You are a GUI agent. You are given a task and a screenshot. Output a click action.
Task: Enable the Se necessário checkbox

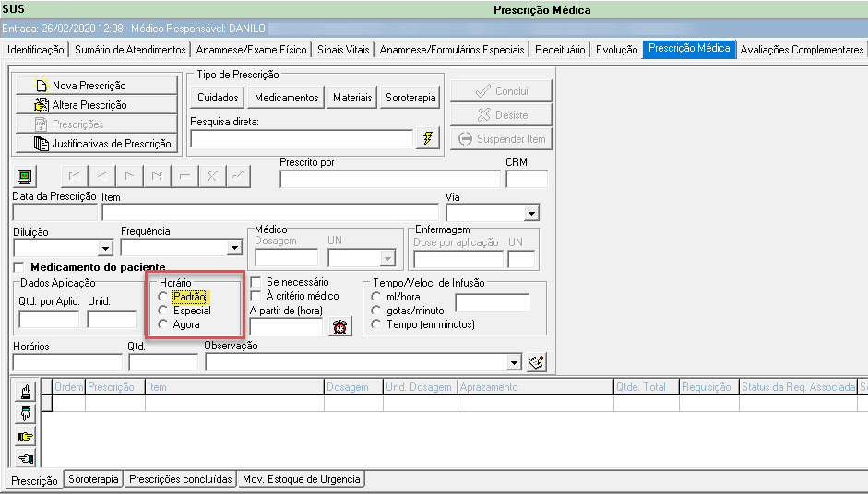(256, 282)
